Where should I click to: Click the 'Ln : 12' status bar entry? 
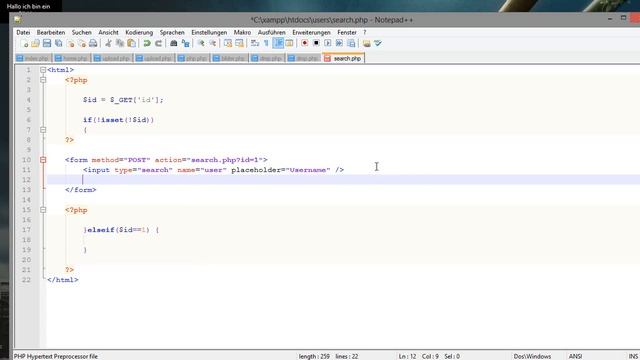[407, 356]
